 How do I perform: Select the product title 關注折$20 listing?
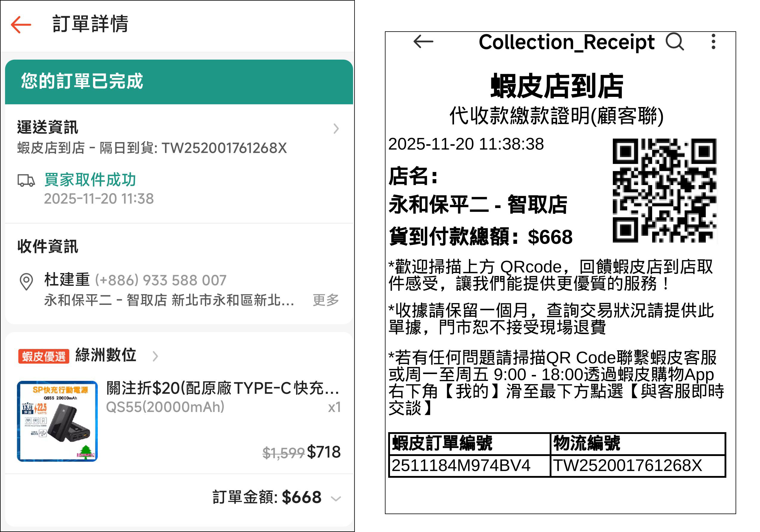[x=223, y=388]
